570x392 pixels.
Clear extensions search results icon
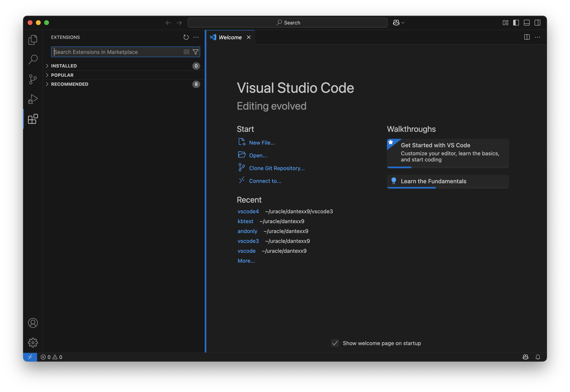click(186, 52)
